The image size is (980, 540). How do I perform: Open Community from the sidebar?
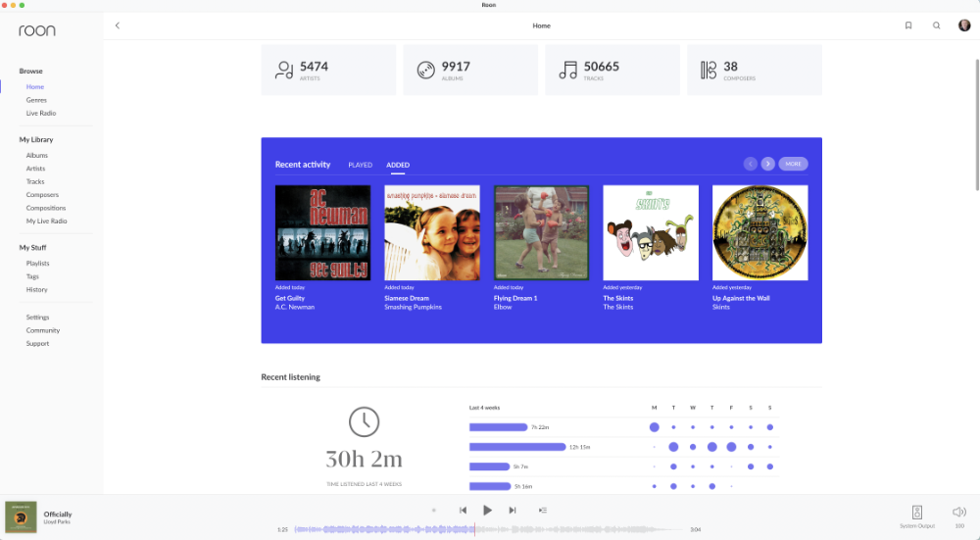coord(42,330)
